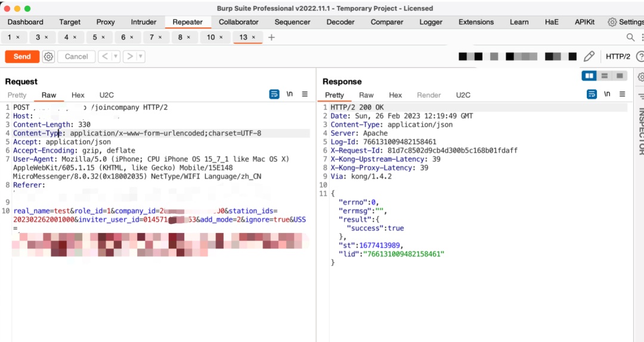Open the Proxy tab
Image resolution: width=644 pixels, height=342 pixels.
(x=106, y=22)
